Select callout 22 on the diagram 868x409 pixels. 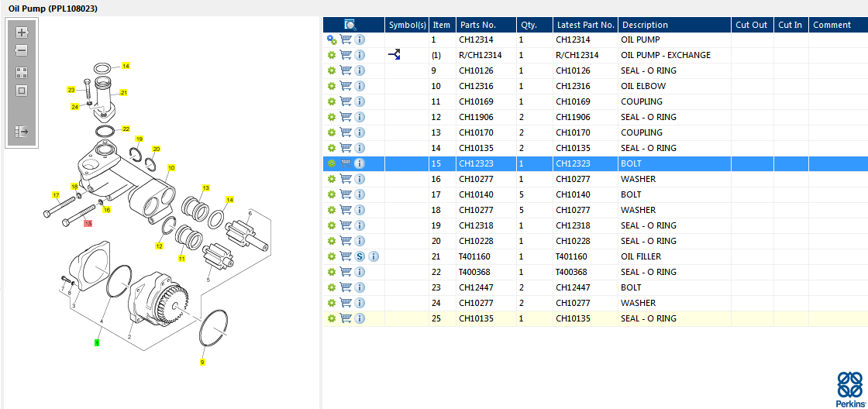tap(126, 129)
